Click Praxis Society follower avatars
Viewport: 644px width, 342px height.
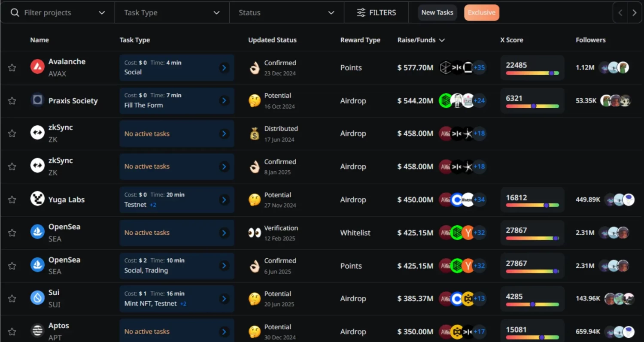point(616,101)
